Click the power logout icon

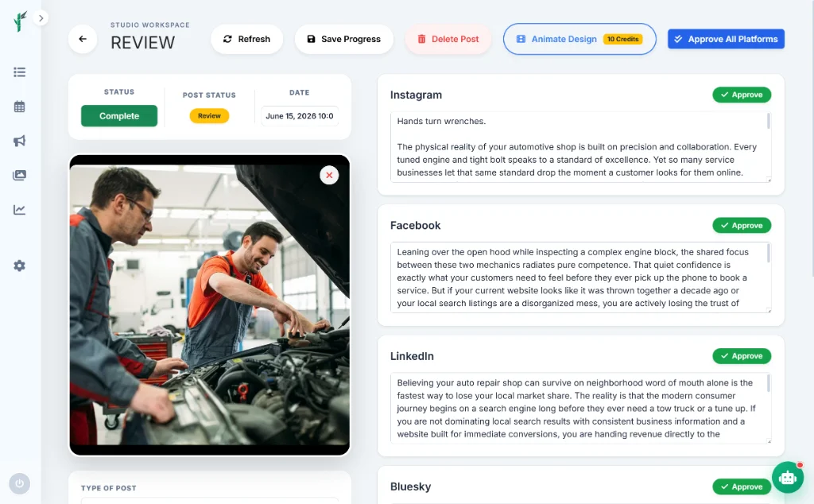click(x=19, y=484)
